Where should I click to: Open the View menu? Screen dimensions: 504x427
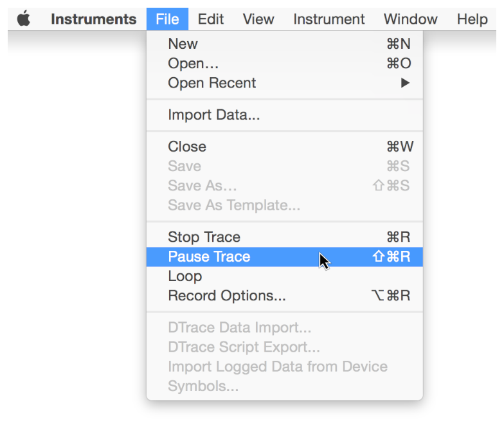[x=258, y=19]
